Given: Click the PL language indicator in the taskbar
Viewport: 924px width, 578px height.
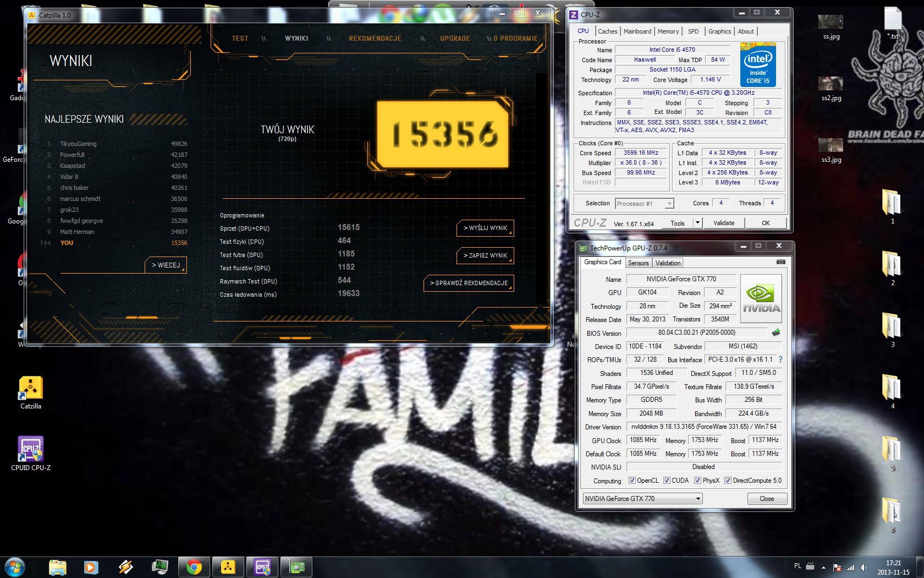Looking at the screenshot, I should [798, 566].
